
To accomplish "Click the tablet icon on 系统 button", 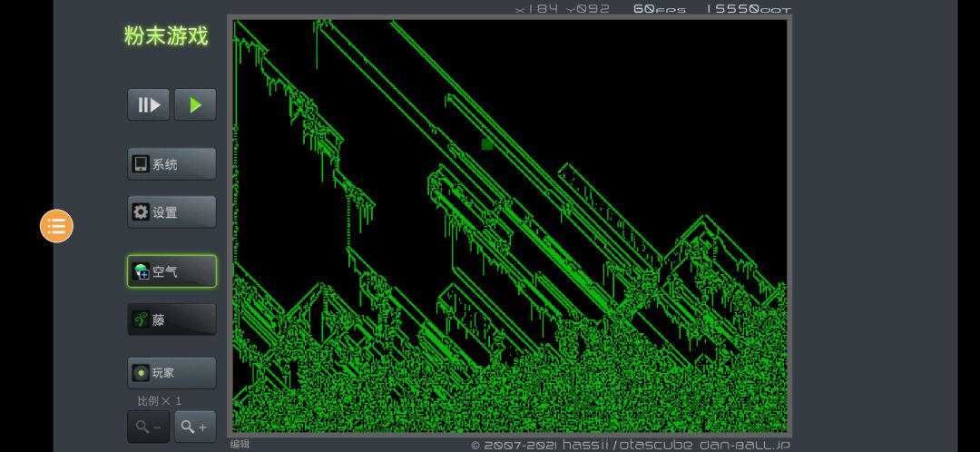I will tap(141, 163).
